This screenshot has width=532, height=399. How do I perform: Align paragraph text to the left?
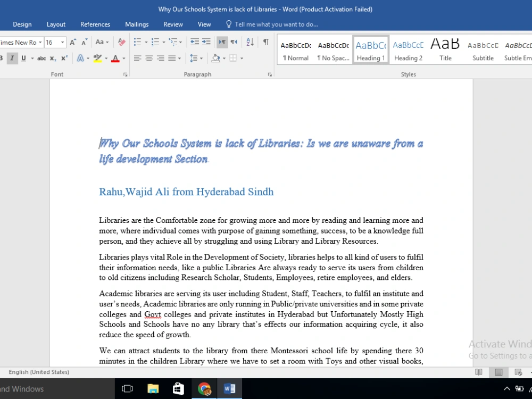click(137, 59)
